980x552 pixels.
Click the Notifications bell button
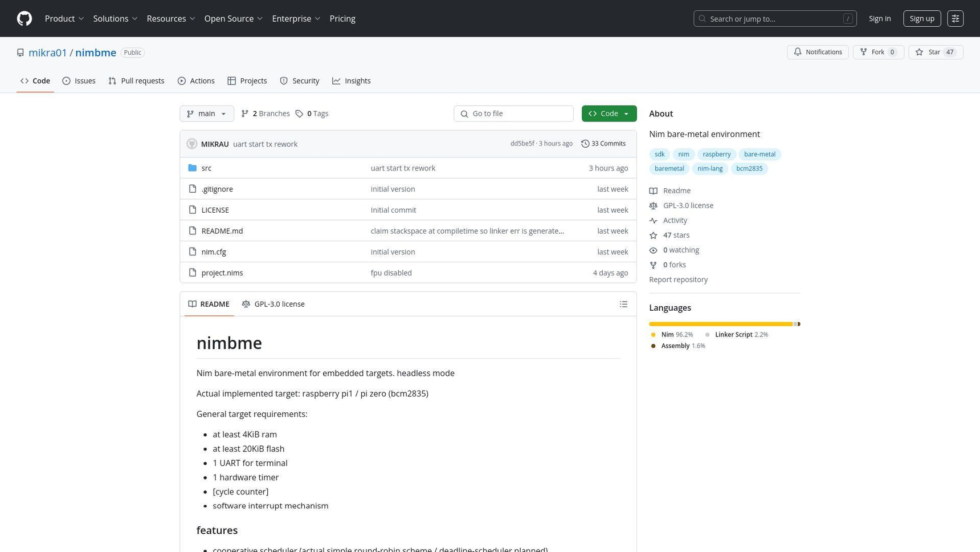pos(818,52)
